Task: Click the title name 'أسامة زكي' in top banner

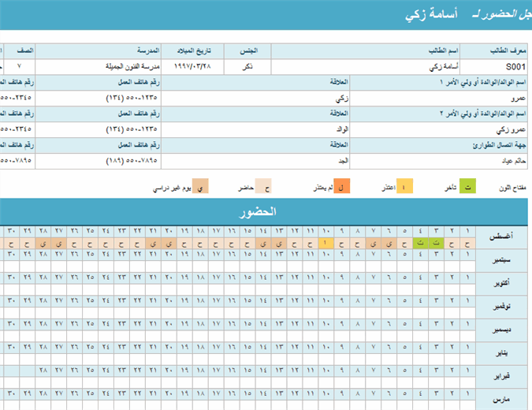Action: [x=431, y=14]
